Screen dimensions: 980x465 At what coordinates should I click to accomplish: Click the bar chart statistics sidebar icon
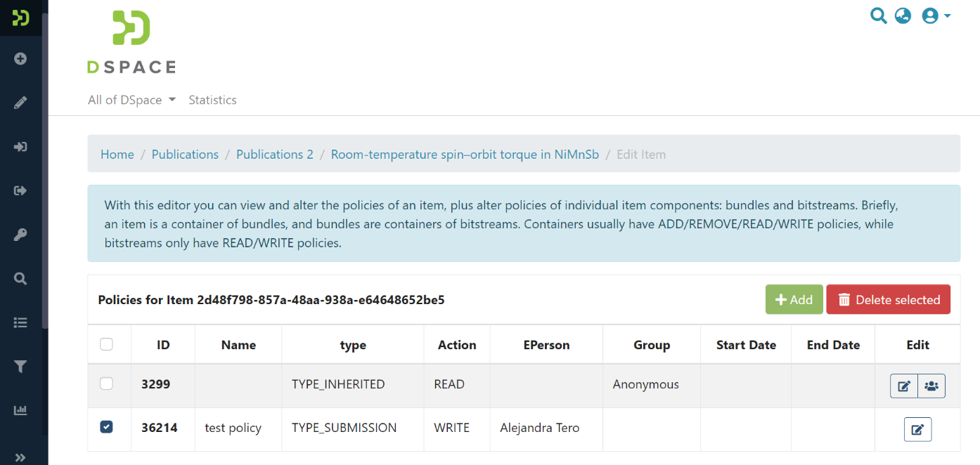click(x=20, y=410)
